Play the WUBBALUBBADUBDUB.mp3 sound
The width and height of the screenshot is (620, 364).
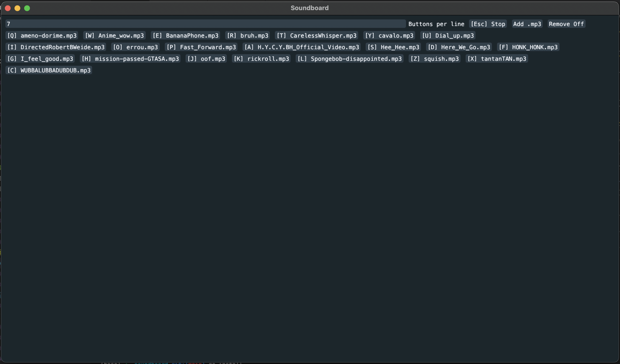pyautogui.click(x=49, y=70)
